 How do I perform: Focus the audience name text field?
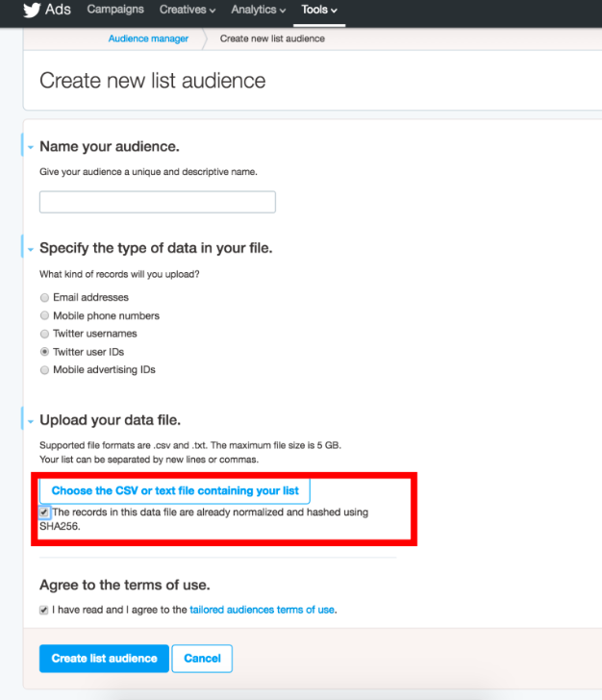pos(157,202)
